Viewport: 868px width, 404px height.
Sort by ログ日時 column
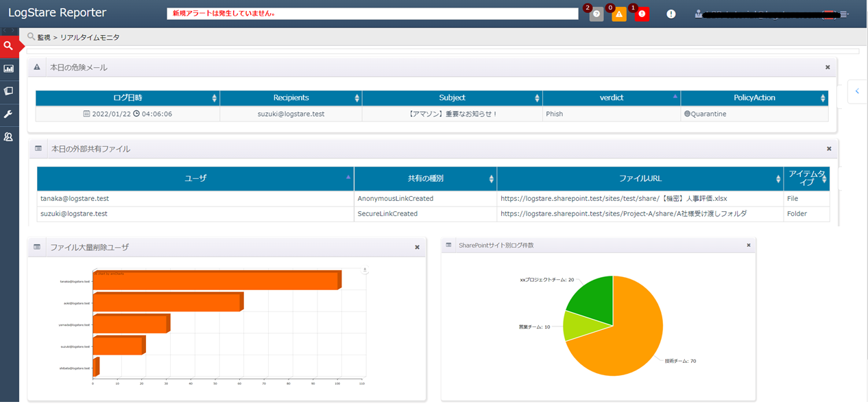pyautogui.click(x=128, y=98)
